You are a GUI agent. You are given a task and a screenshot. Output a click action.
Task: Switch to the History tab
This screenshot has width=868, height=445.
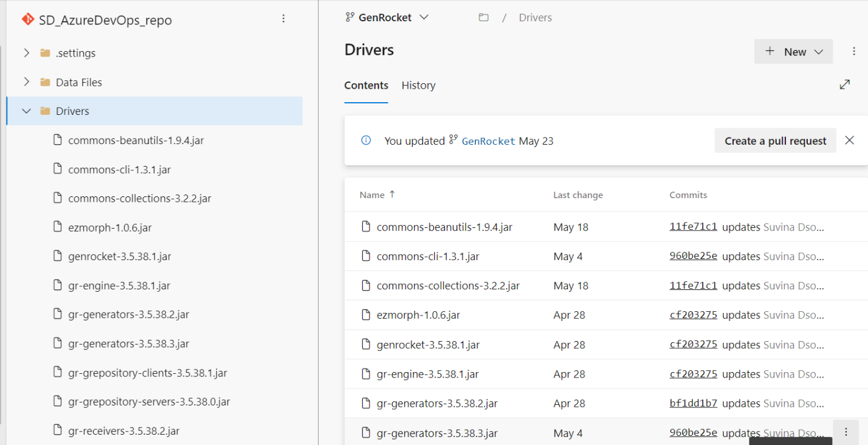(418, 86)
